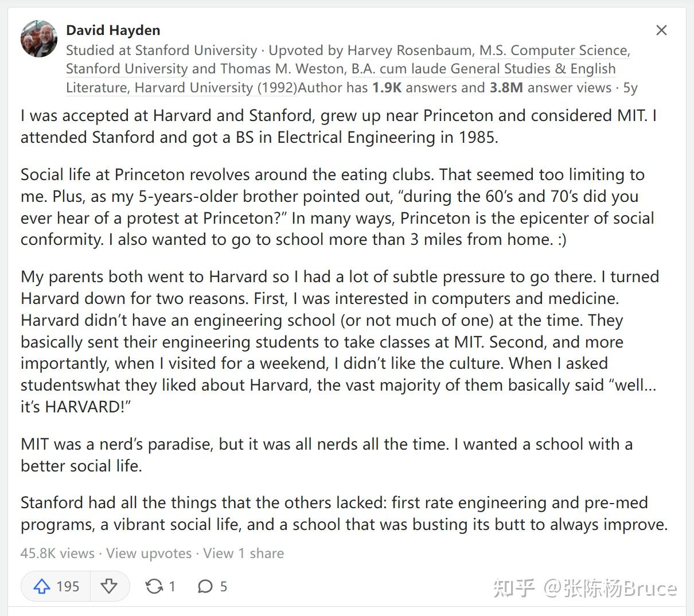Click View 1 share
The image size is (694, 616).
point(243,553)
